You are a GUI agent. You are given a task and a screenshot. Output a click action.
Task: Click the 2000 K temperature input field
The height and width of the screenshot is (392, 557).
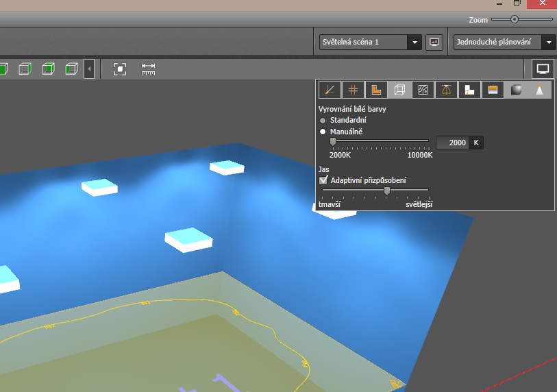click(452, 143)
